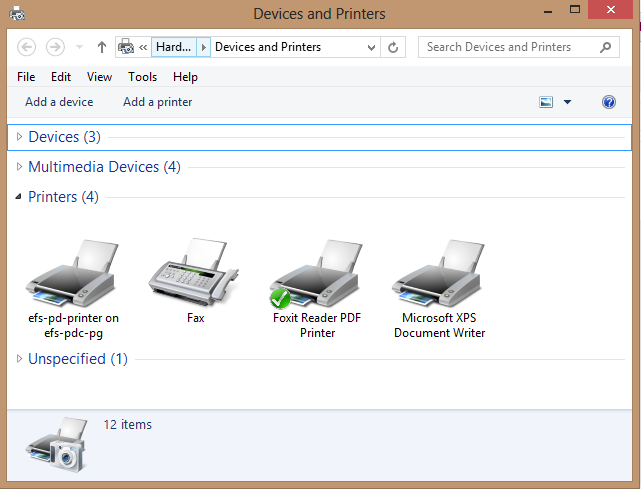Click the Foxit Reader PDF Printer label
The height and width of the screenshot is (489, 641).
pyautogui.click(x=317, y=325)
